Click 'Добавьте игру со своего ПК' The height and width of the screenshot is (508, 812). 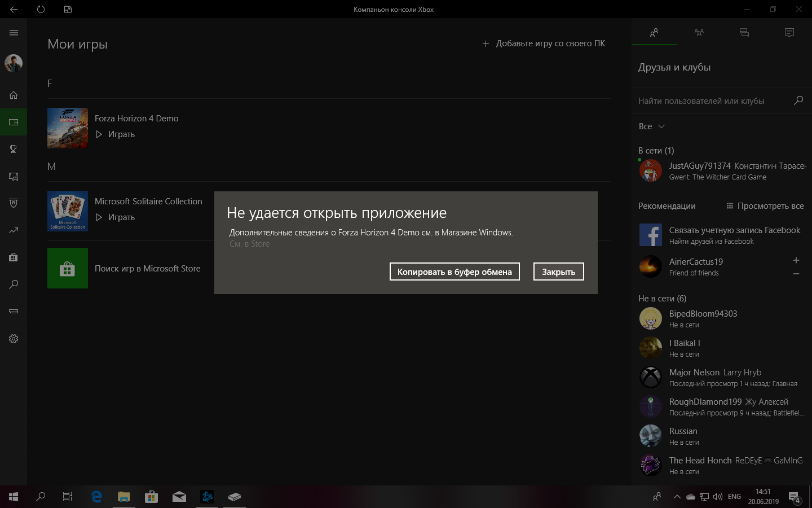(544, 43)
